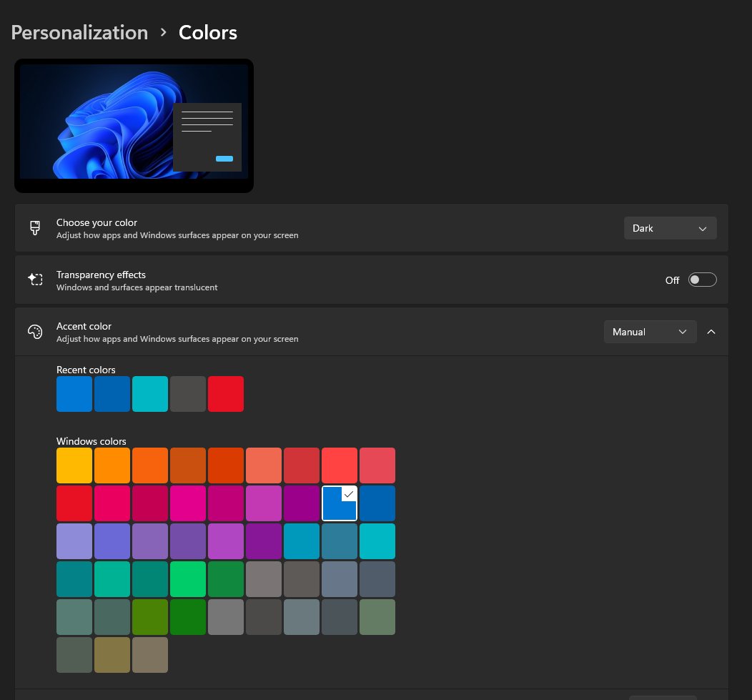
Task: Go back to Personalization breadcrumb
Action: pos(79,33)
